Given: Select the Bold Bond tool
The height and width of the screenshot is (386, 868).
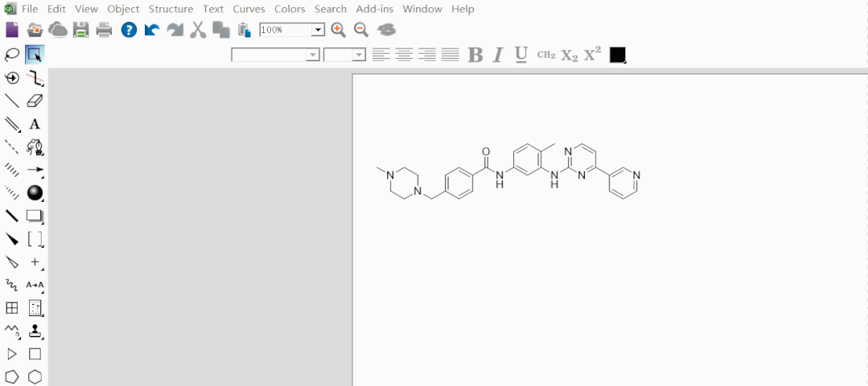Looking at the screenshot, I should (x=11, y=216).
